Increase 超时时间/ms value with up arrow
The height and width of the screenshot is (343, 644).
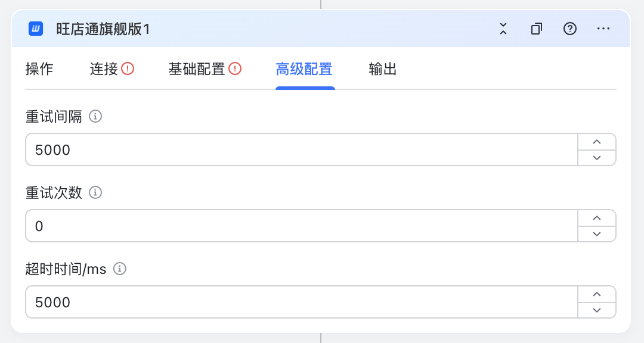point(597,295)
